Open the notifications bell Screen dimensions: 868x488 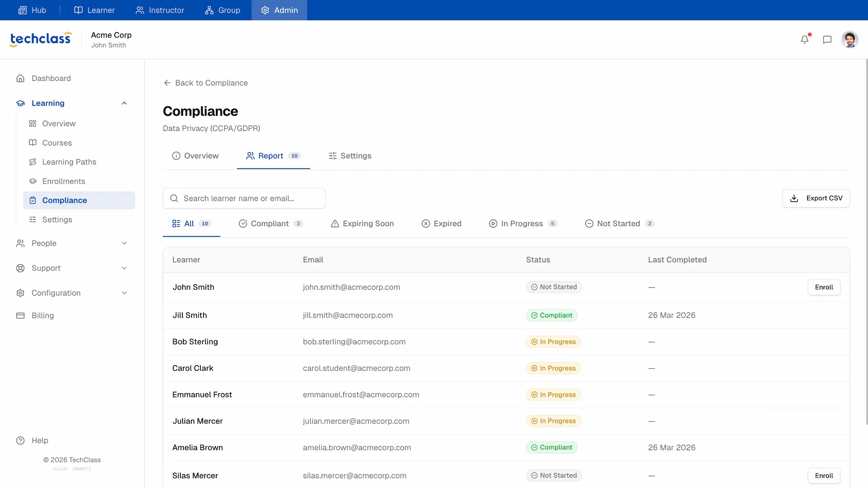(805, 39)
